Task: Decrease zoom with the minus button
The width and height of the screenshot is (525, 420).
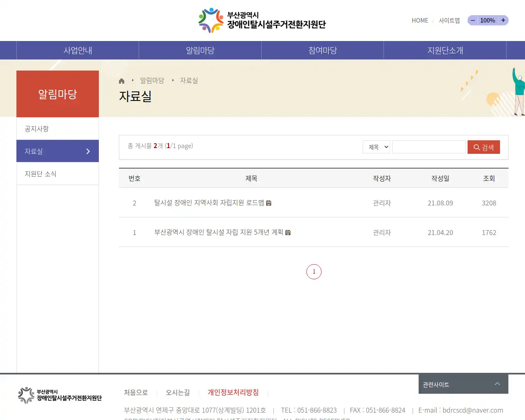Action: 473,20
